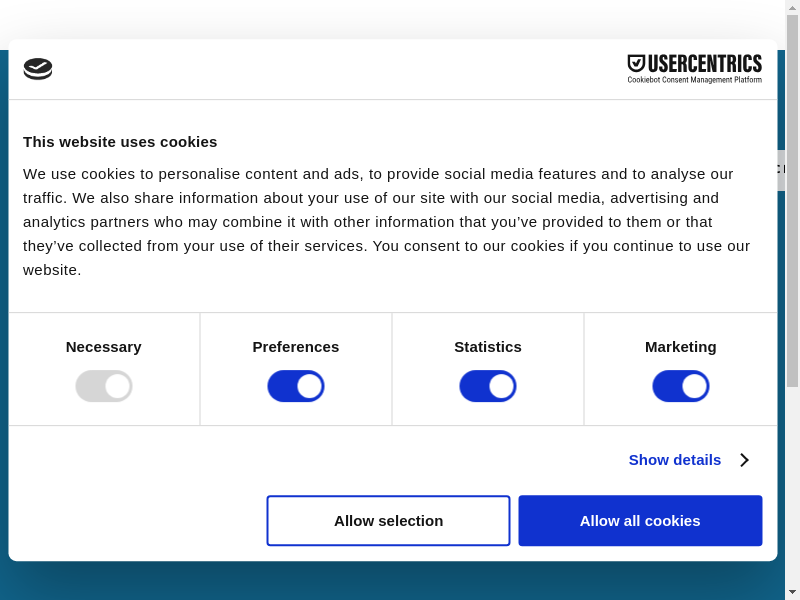This screenshot has height=600, width=800.
Task: Click the scrollbar up arrow
Action: (792, 7)
